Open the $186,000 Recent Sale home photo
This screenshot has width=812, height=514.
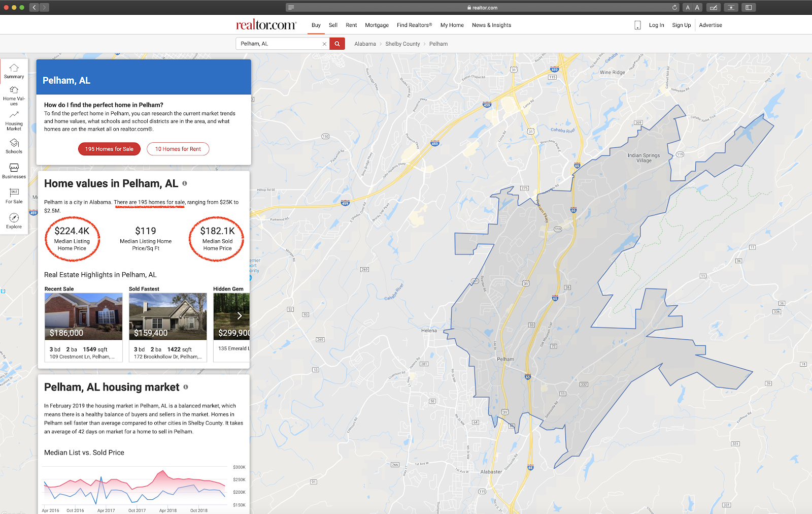(84, 316)
